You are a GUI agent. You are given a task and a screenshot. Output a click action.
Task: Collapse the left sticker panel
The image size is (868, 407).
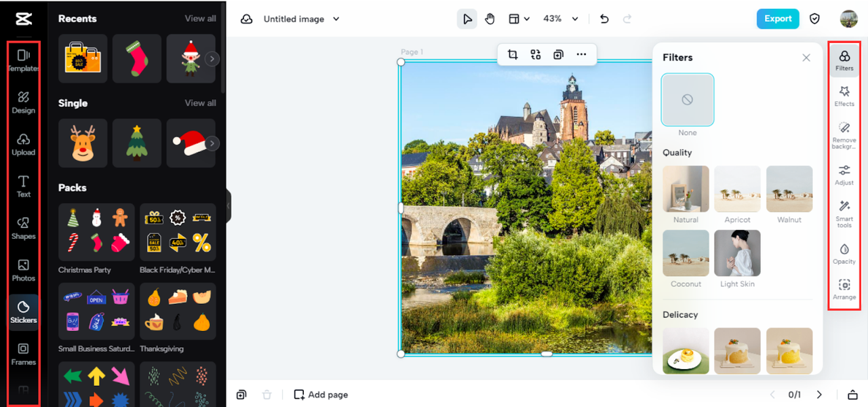[x=229, y=206]
